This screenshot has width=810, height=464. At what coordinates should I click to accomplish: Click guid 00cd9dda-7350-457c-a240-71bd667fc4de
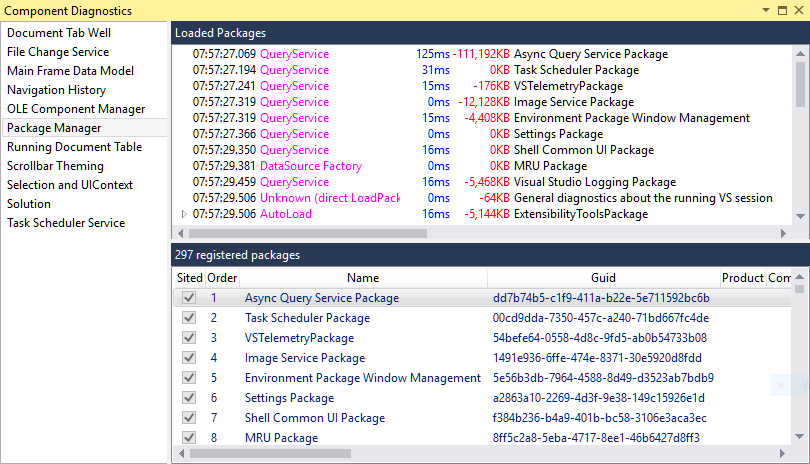pyautogui.click(x=601, y=318)
